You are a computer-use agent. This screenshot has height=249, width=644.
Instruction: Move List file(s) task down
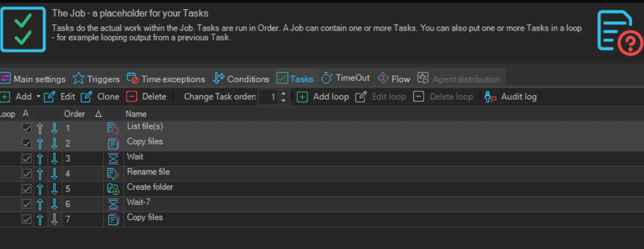click(54, 128)
